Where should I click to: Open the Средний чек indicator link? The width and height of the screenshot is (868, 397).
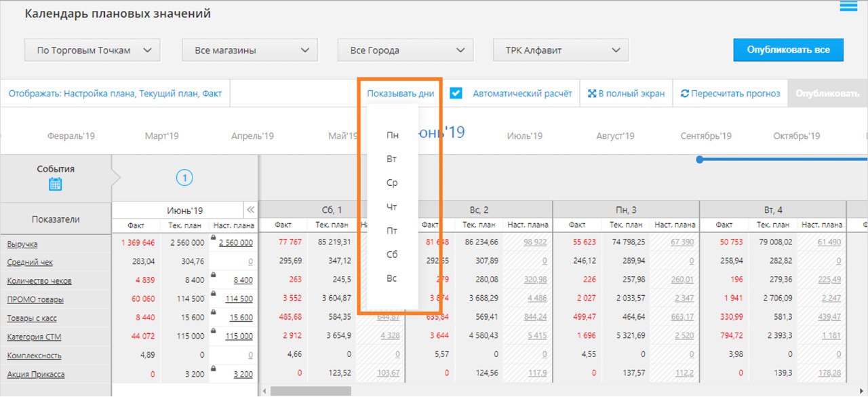[30, 262]
